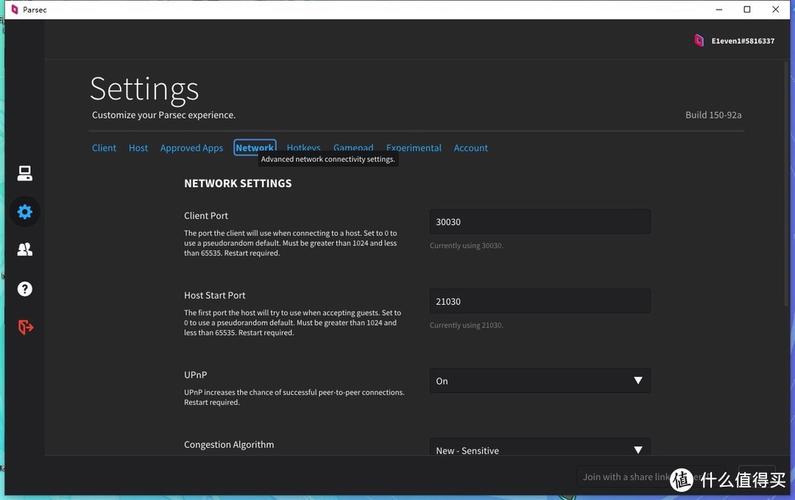Maximize the Parsec window
The width and height of the screenshot is (795, 500).
pos(747,10)
